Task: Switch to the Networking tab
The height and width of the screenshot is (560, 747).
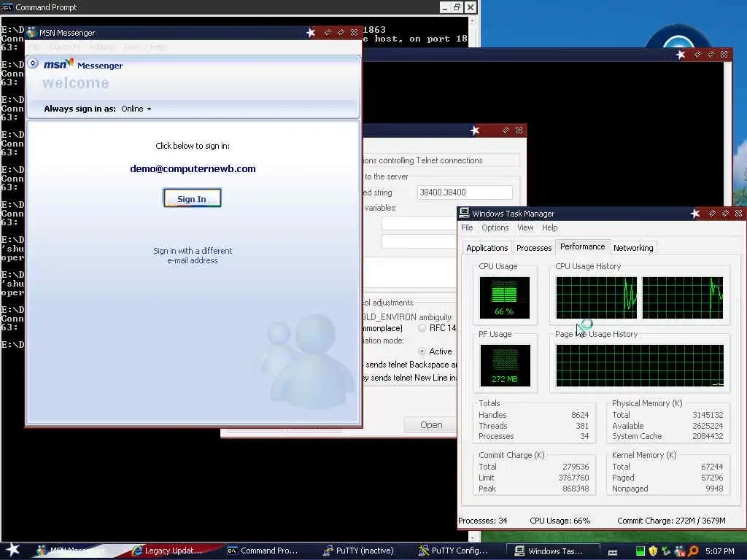Action: click(x=633, y=248)
